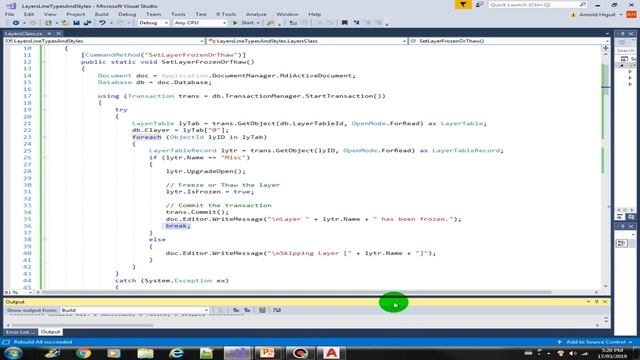Open the Edit menu
This screenshot has height=360, width=640.
[29, 14]
